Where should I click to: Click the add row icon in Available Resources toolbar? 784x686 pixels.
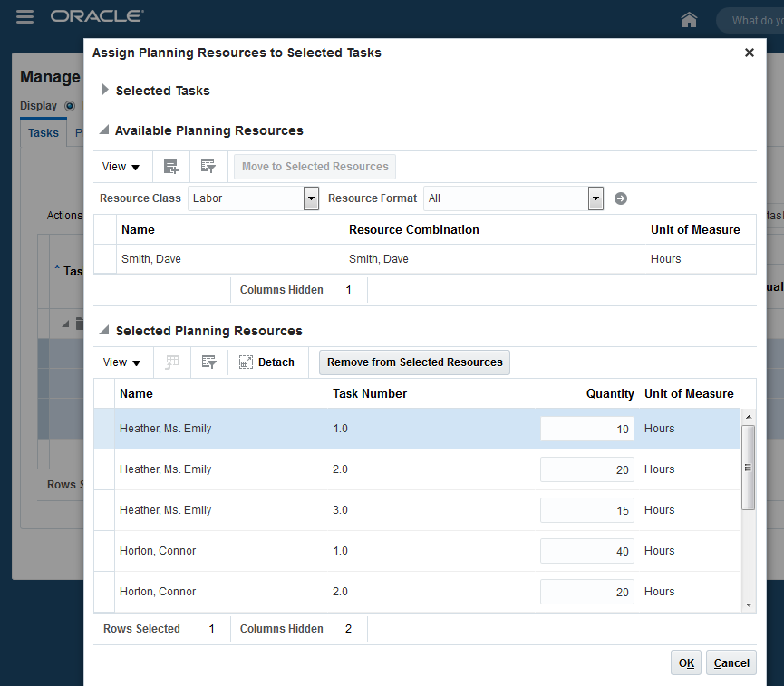coord(170,167)
